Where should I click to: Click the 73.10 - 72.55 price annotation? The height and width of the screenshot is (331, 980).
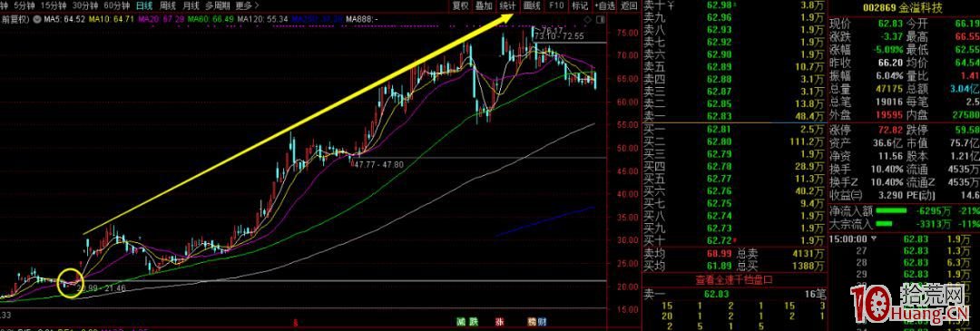558,36
